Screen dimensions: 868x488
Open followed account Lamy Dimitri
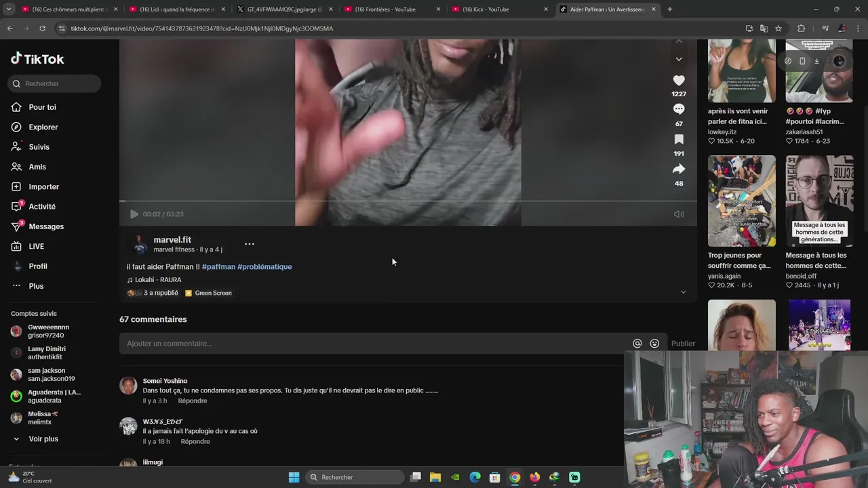click(x=46, y=353)
